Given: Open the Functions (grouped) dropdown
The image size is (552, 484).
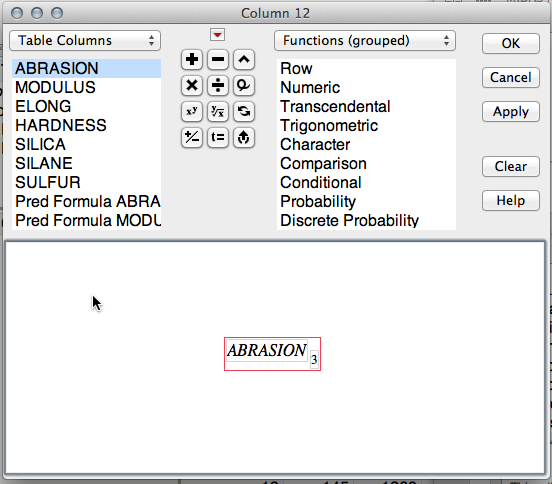Looking at the screenshot, I should pyautogui.click(x=365, y=40).
